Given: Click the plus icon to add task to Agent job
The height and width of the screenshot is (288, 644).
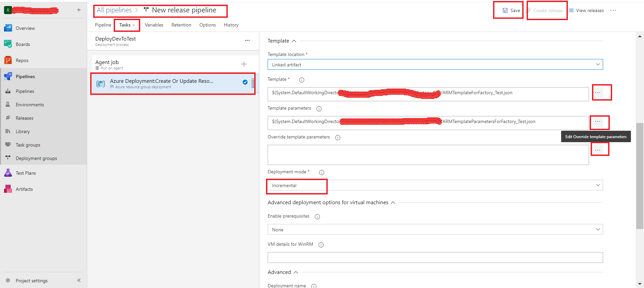Looking at the screenshot, I should (244, 64).
